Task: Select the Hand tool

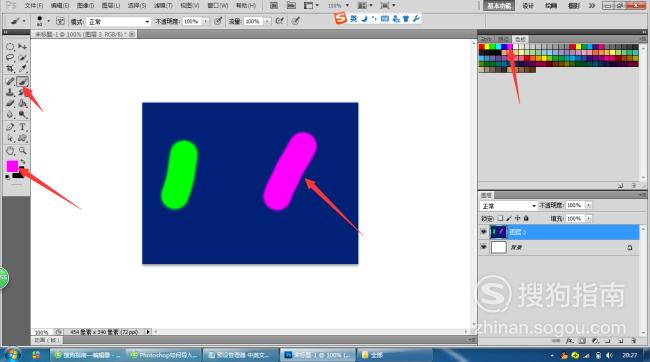Action: [10, 151]
